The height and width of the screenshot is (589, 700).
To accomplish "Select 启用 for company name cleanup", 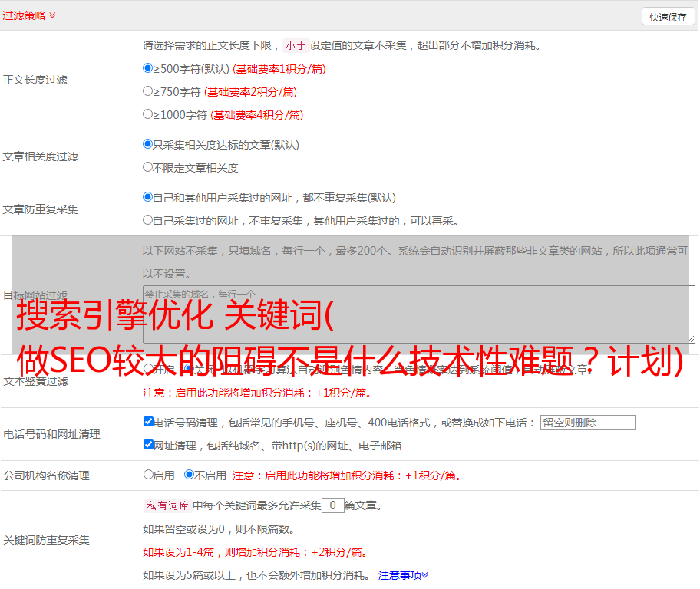I will [148, 474].
